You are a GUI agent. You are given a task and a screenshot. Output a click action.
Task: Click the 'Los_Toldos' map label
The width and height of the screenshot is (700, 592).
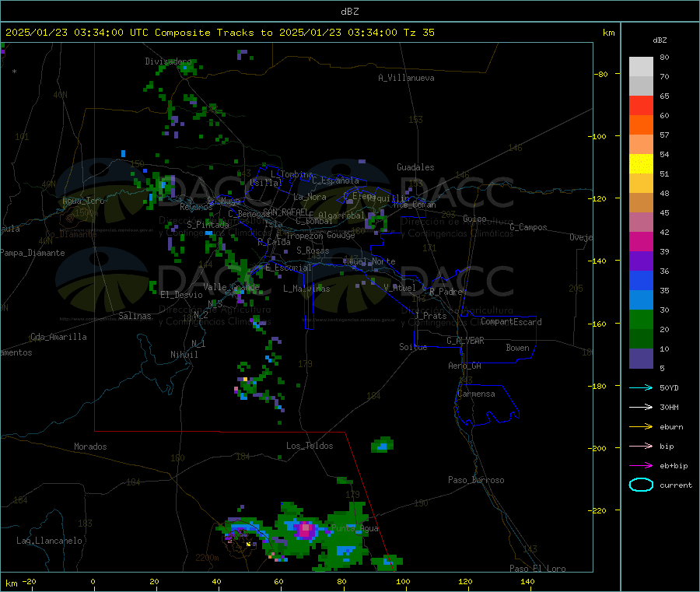pyautogui.click(x=310, y=446)
